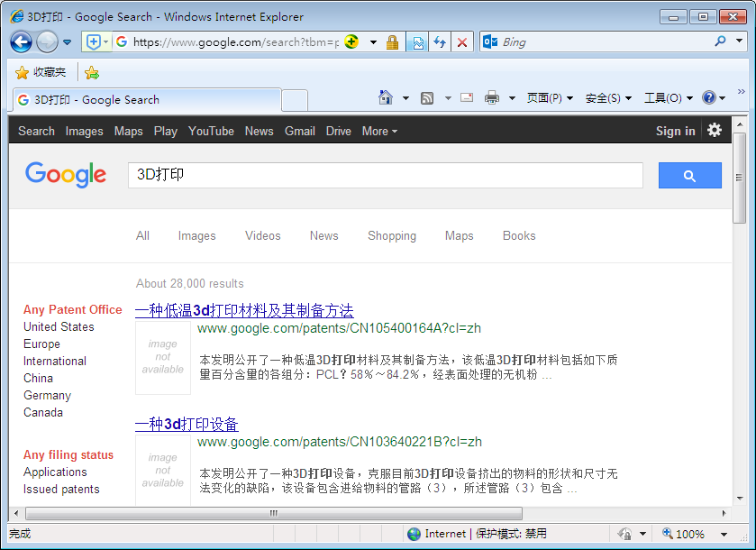Open the 页面(P) menu
Image resolution: width=756 pixels, height=550 pixels.
[550, 98]
